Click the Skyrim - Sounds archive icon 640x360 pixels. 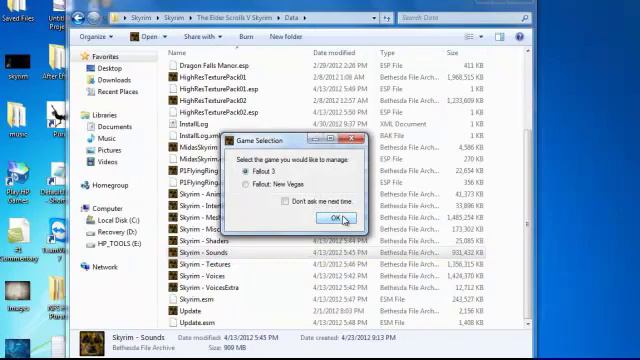[173, 253]
